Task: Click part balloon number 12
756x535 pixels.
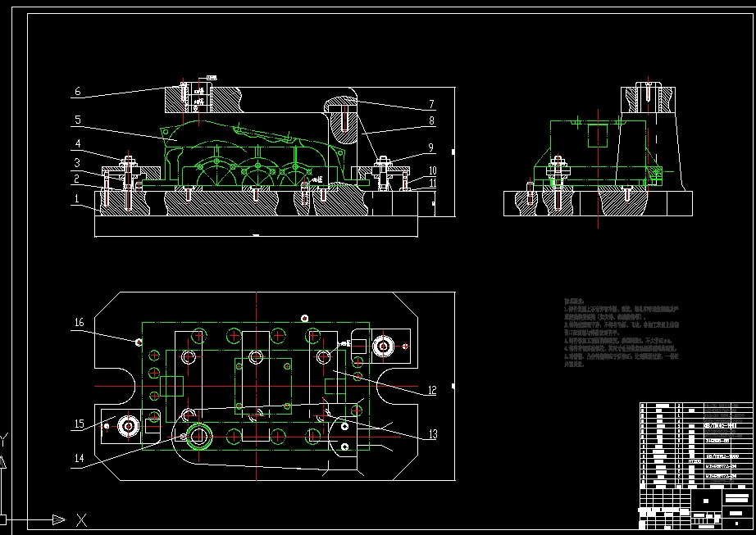Action: (432, 390)
